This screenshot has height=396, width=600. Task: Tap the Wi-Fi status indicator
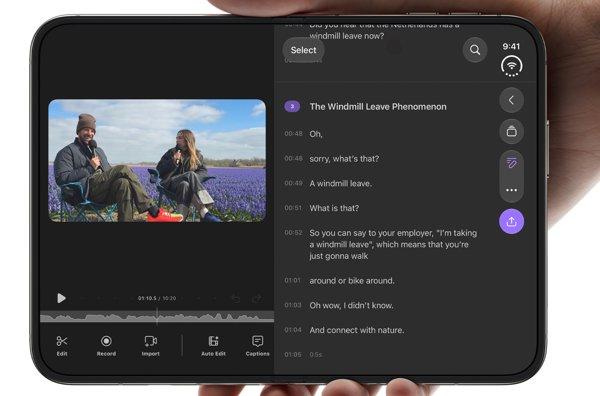(x=512, y=66)
